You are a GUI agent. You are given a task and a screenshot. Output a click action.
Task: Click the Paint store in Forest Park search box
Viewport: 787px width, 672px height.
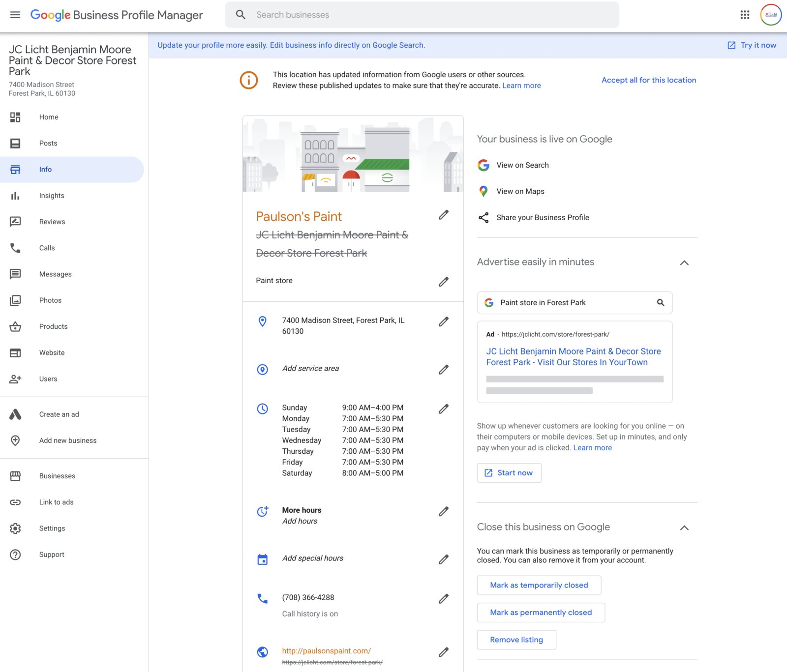(575, 303)
